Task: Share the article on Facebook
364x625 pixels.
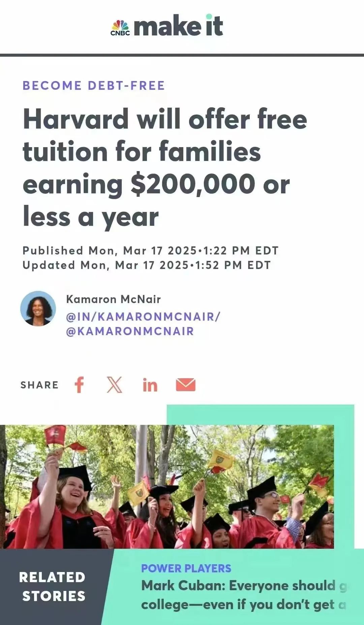Action: click(79, 385)
